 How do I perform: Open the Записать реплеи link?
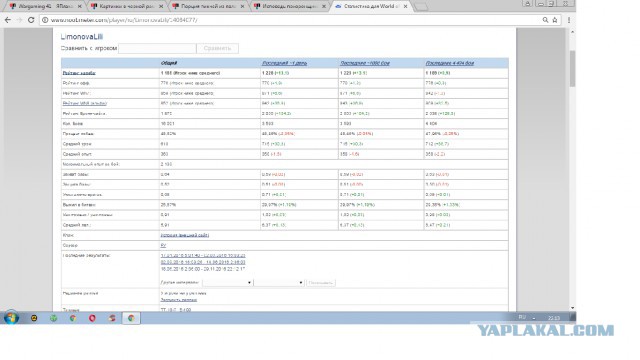[x=179, y=300]
